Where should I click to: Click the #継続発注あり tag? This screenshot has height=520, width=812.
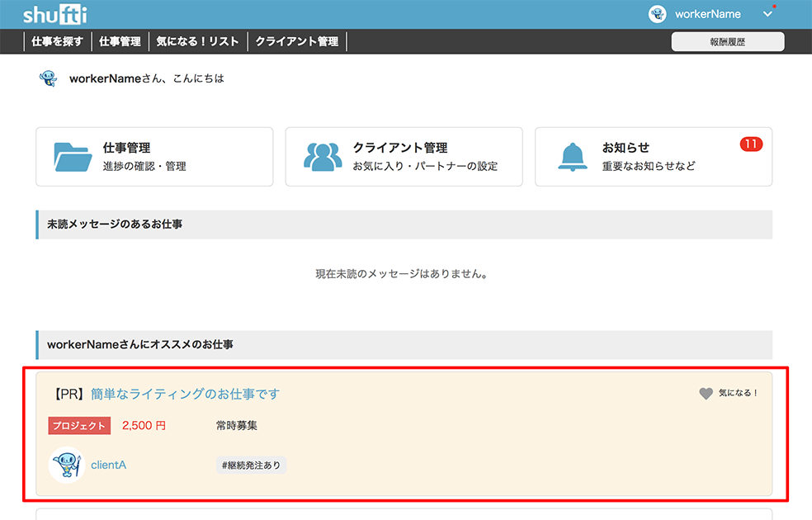(251, 465)
